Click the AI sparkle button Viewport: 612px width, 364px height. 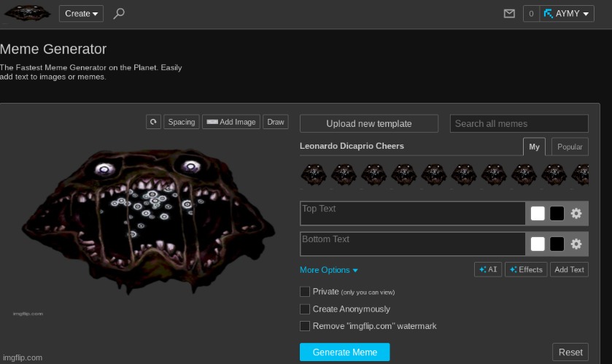point(488,269)
